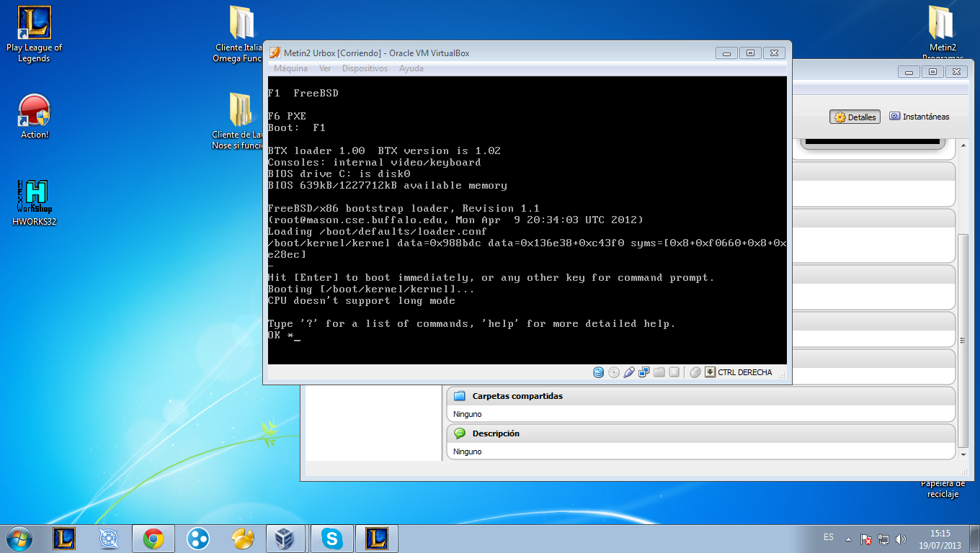Click the host key arrow icon near CTRL DERECHA
The height and width of the screenshot is (553, 980).
(710, 372)
